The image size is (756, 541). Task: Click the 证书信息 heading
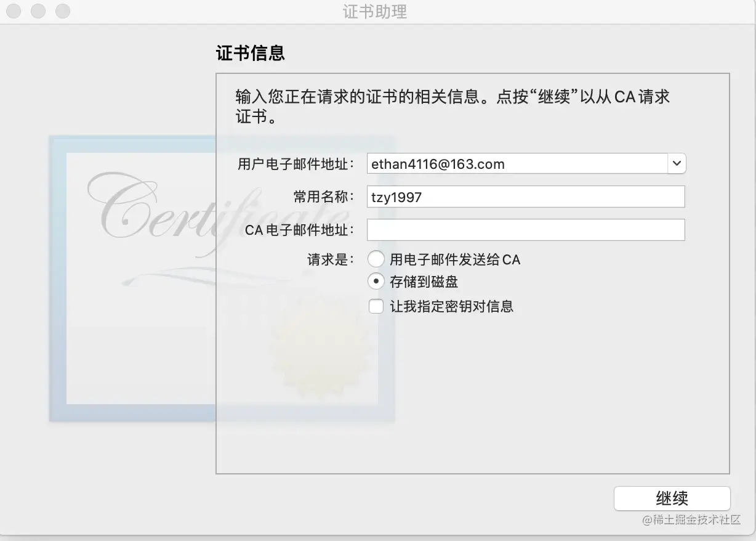(251, 53)
